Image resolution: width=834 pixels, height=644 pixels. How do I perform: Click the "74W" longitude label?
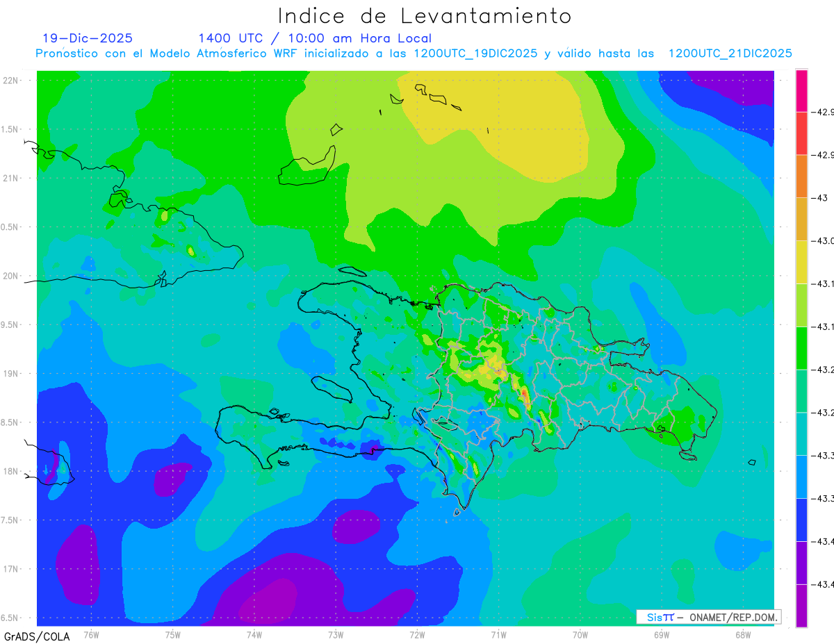click(x=254, y=634)
